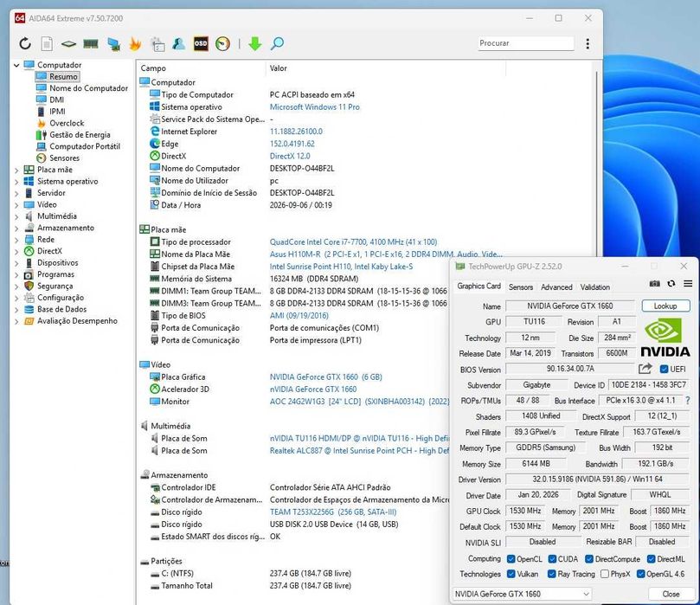Toggle the PhysX checkbox
This screenshot has width=700, height=605.
coord(605,574)
